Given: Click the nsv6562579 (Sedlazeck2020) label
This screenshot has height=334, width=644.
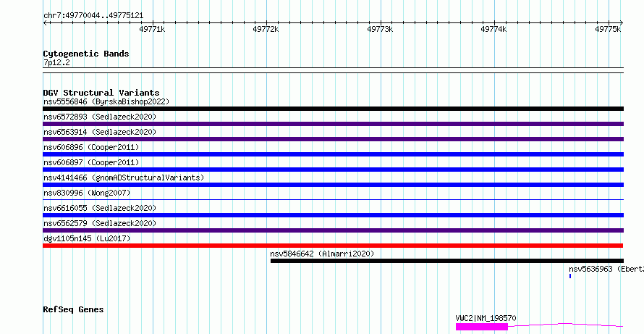Looking at the screenshot, I should (x=100, y=223).
